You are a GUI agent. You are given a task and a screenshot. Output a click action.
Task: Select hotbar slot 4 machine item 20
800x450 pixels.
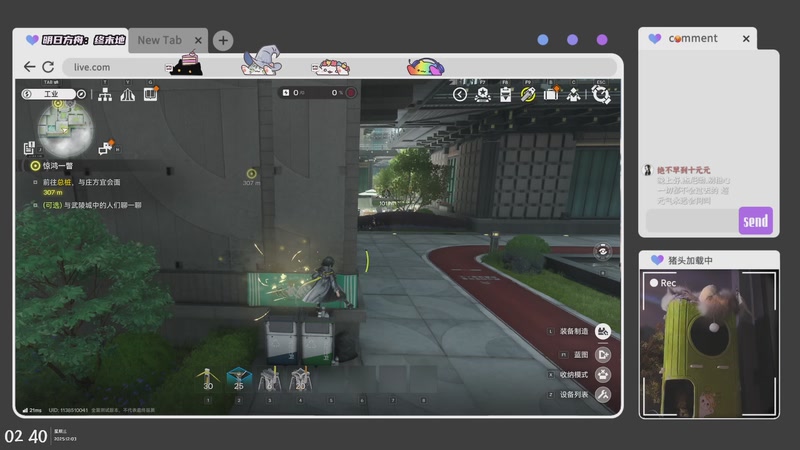tap(301, 380)
